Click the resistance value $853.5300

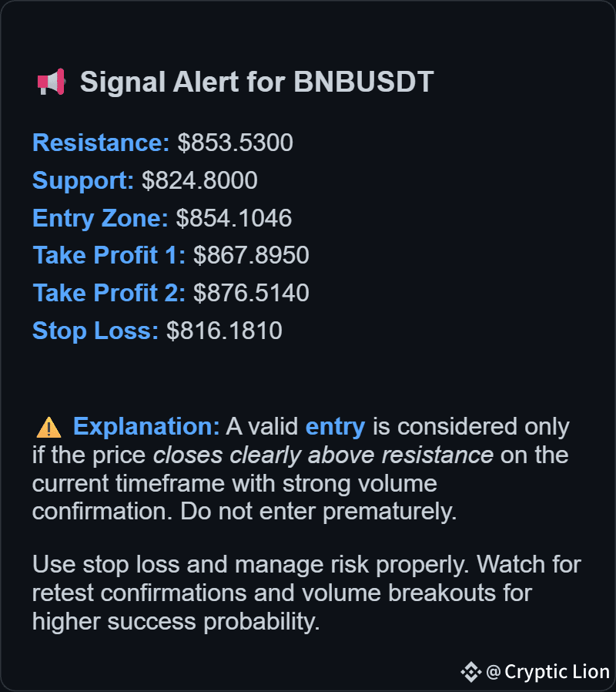click(x=235, y=143)
